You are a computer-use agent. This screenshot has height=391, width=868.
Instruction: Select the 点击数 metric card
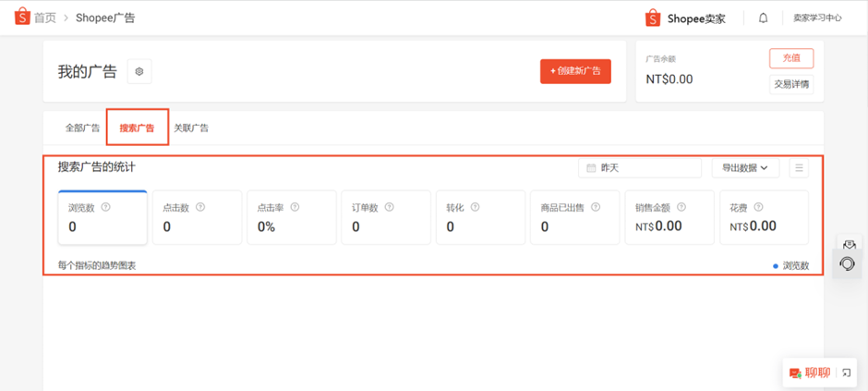click(x=197, y=218)
